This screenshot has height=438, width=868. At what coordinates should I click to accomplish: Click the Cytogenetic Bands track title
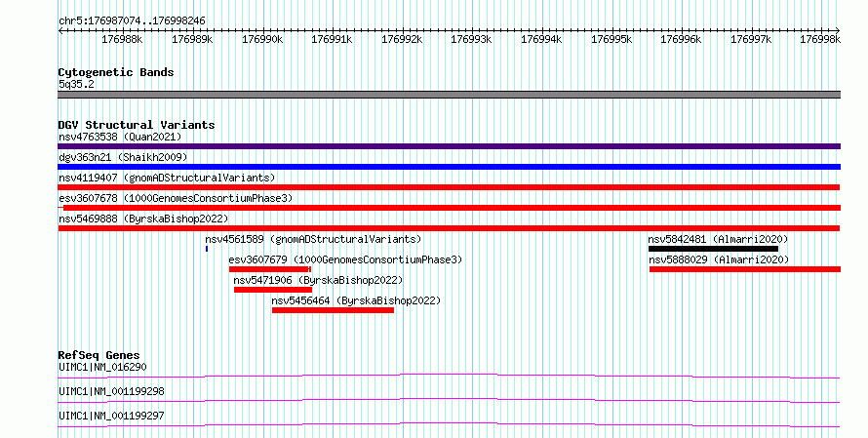pyautogui.click(x=116, y=72)
